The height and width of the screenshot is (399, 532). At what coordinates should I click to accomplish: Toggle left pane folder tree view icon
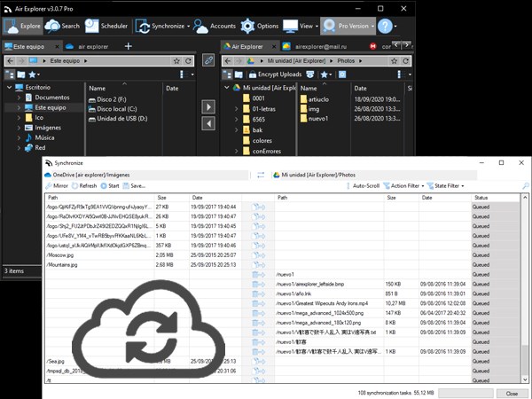point(10,74)
